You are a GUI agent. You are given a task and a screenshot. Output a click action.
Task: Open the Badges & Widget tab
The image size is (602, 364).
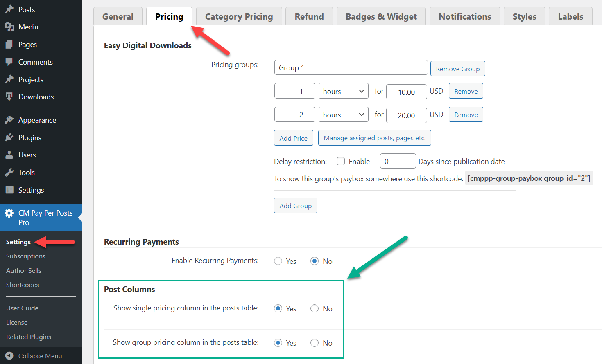[381, 16]
